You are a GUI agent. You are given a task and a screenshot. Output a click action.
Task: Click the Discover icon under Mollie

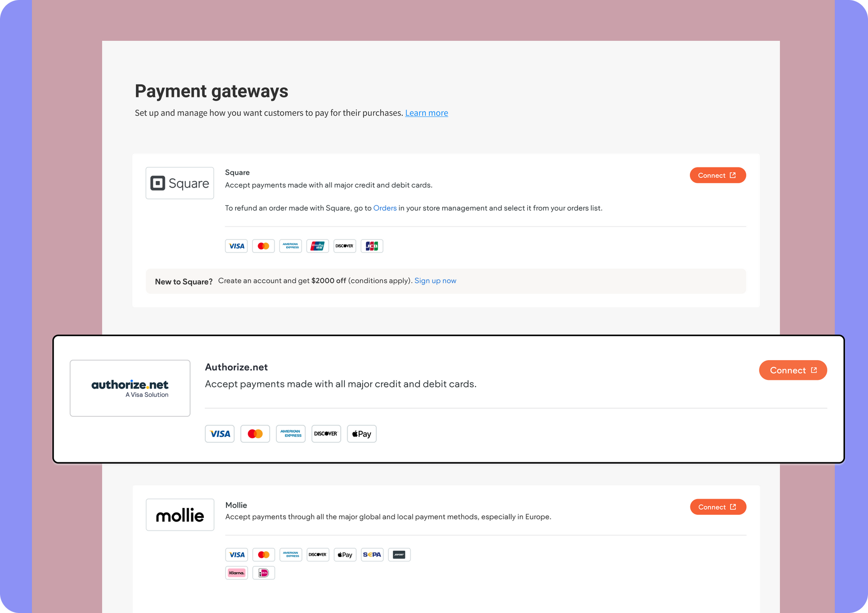pyautogui.click(x=318, y=555)
